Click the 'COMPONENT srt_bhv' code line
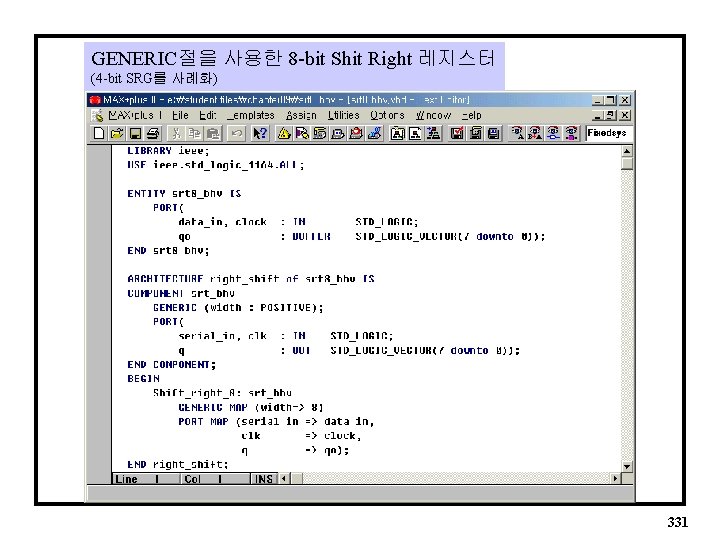Screen dimensions: 720x540 coord(181,293)
